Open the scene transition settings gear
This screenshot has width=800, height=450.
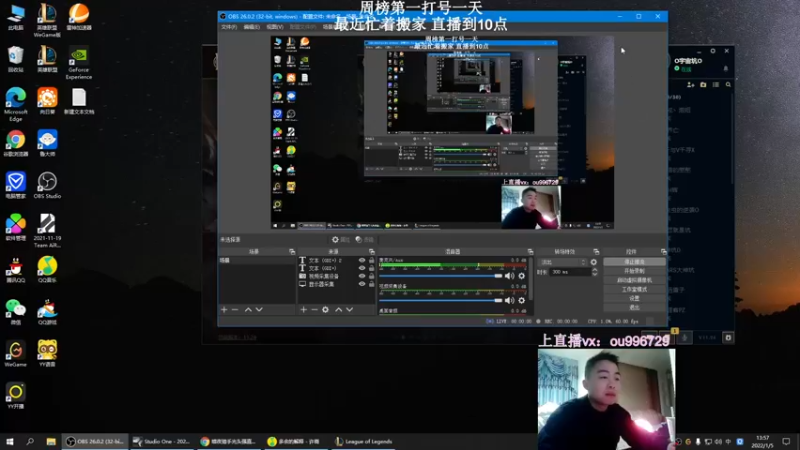pyautogui.click(x=593, y=262)
